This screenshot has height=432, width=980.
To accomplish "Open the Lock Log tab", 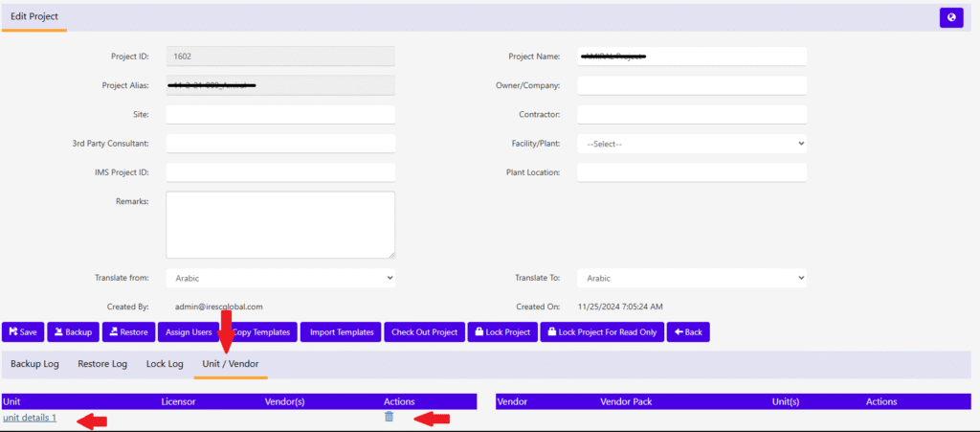I will coord(165,364).
